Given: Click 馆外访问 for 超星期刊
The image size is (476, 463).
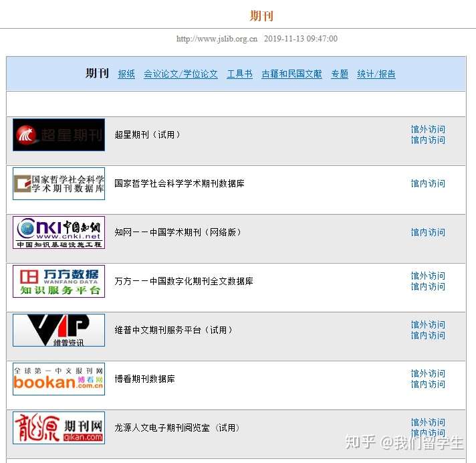Looking at the screenshot, I should [428, 129].
